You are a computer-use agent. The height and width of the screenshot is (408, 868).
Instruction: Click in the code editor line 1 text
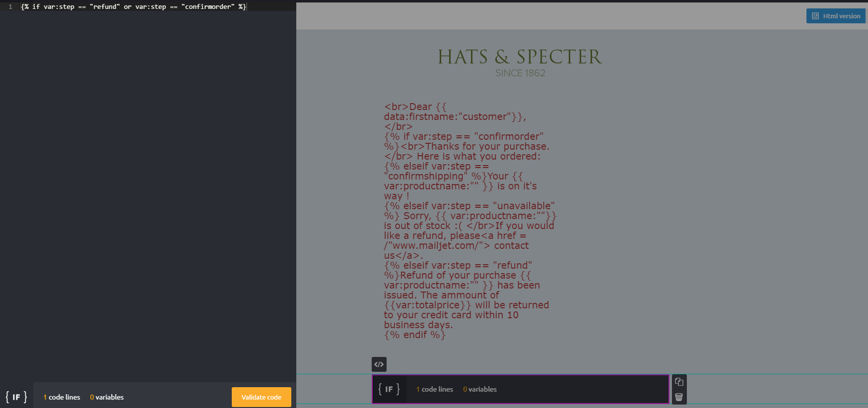tap(133, 7)
